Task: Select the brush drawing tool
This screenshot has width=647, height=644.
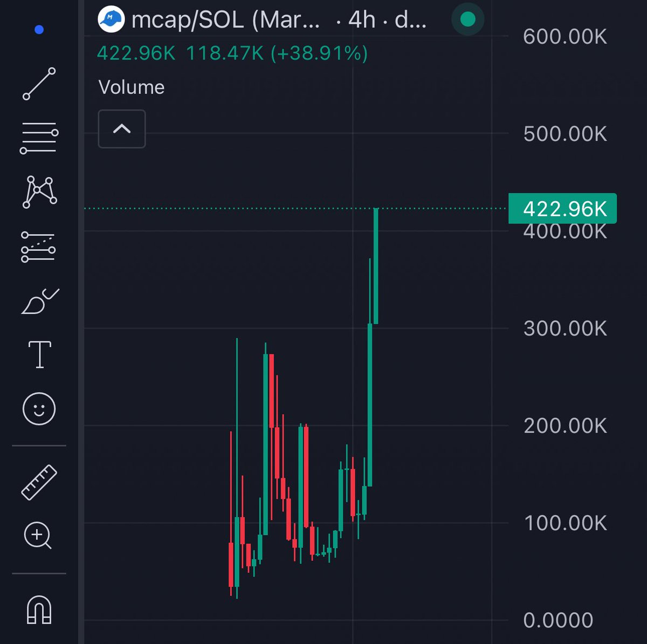Action: [x=40, y=302]
